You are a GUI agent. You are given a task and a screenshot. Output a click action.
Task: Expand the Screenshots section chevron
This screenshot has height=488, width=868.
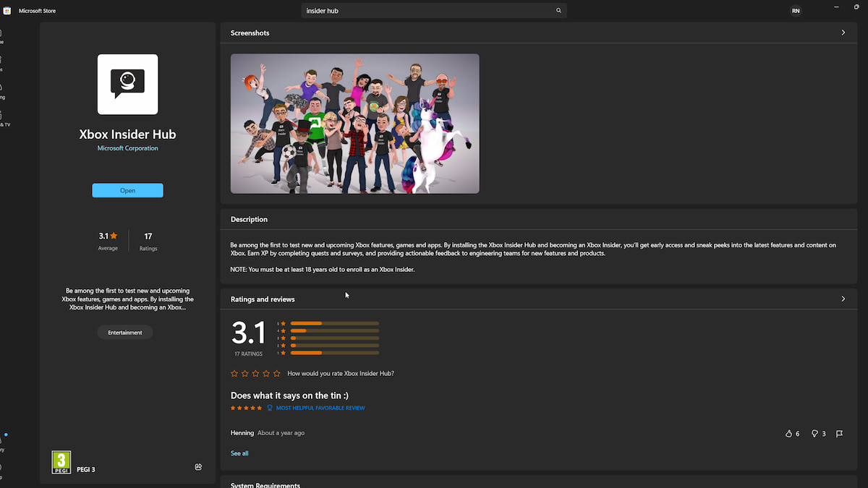point(843,33)
